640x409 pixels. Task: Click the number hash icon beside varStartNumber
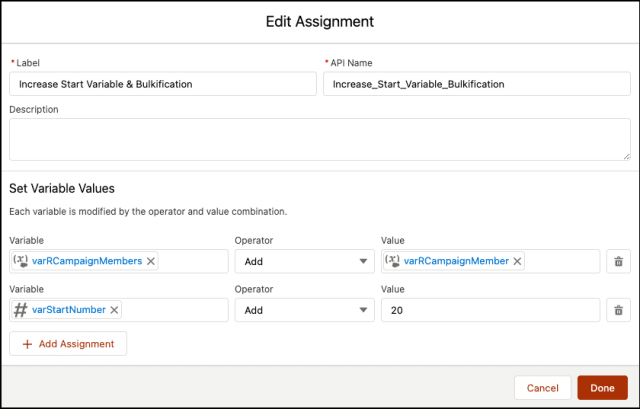(20, 310)
